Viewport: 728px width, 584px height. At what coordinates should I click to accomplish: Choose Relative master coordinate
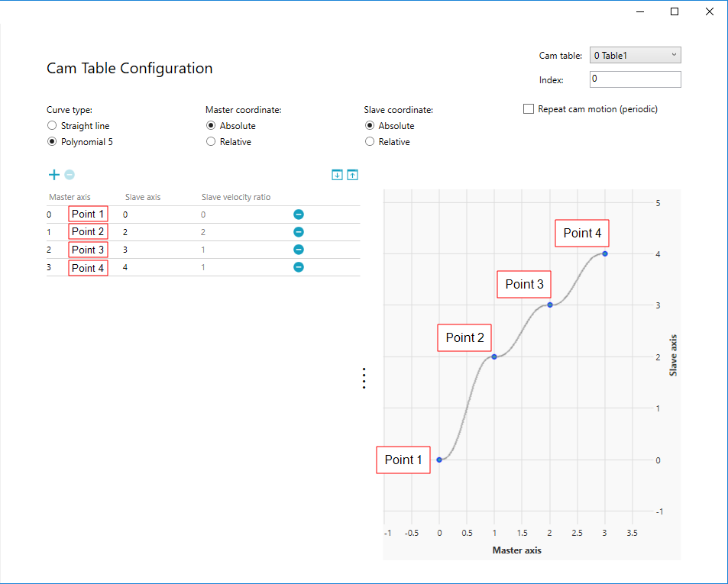point(211,142)
